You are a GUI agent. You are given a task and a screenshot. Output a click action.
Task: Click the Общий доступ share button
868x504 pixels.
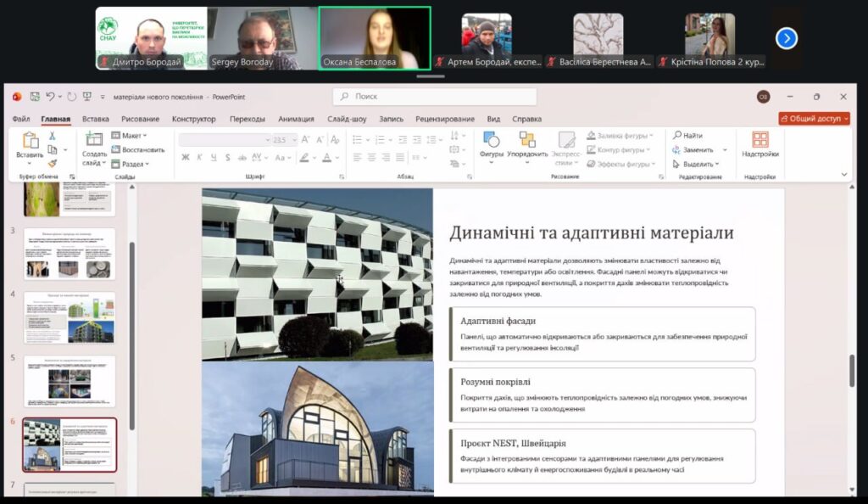[814, 119]
